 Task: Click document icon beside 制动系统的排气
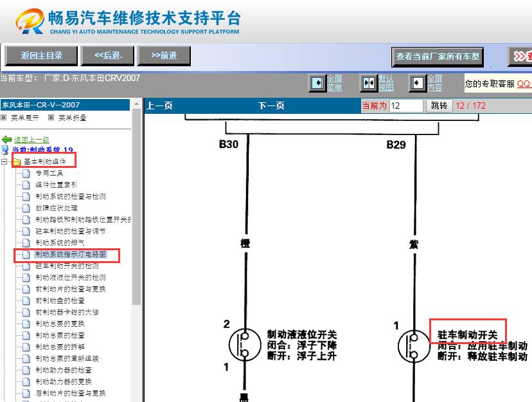pyautogui.click(x=26, y=242)
